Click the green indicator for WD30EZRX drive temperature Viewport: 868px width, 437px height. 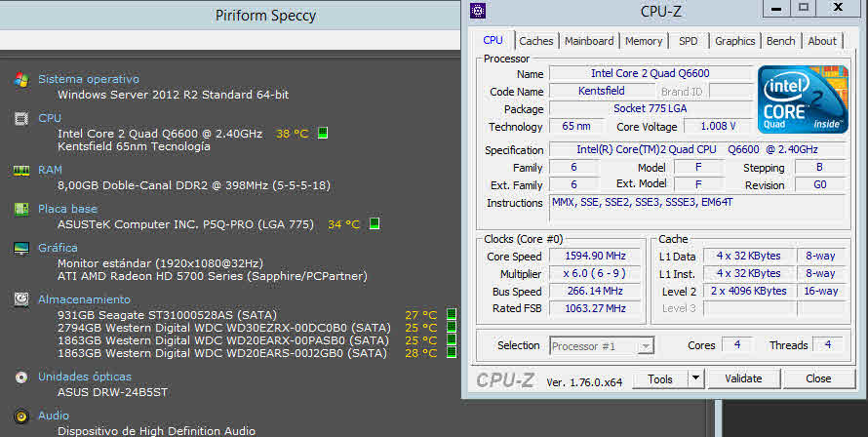[452, 327]
